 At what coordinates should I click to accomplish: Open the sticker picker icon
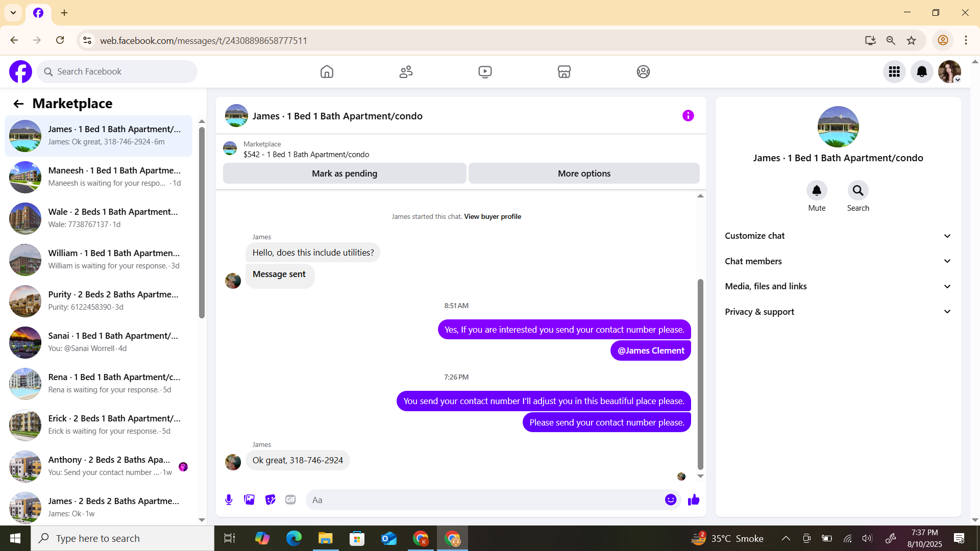(x=270, y=500)
